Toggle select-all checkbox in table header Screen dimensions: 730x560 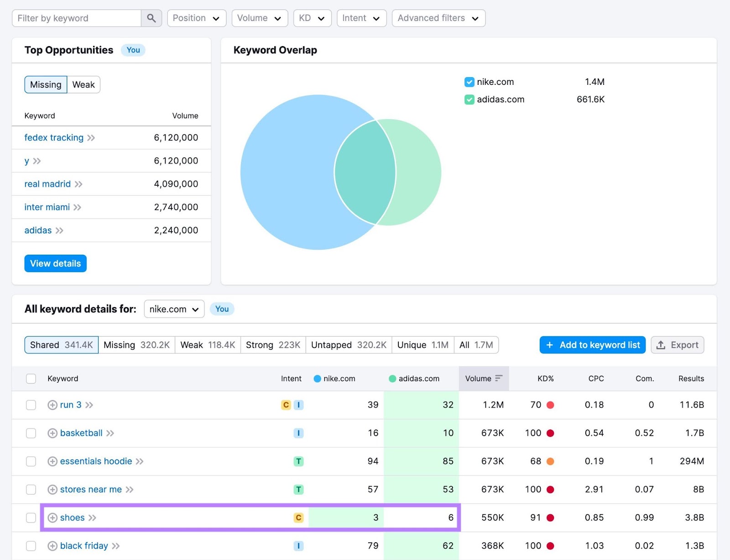(31, 379)
